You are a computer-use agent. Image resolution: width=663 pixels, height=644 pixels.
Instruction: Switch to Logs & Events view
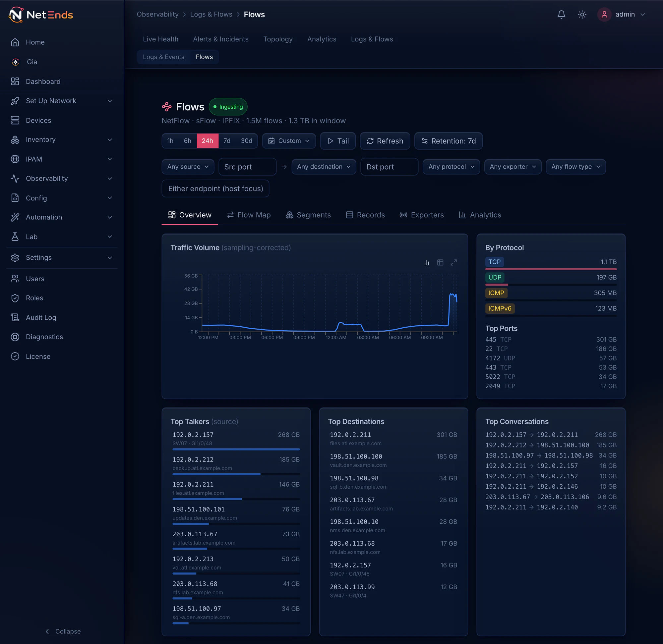click(x=163, y=57)
